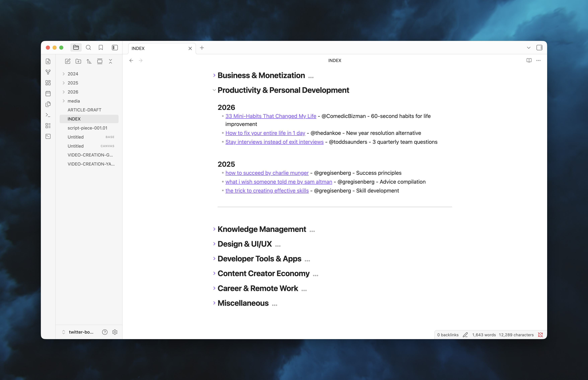This screenshot has width=588, height=380.
Task: Click the sync status icon
Action: (x=540, y=335)
